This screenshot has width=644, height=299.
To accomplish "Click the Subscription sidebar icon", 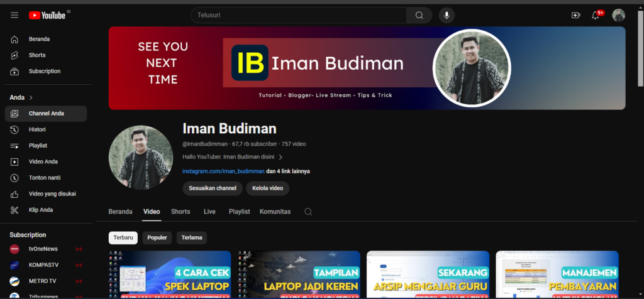I will (x=14, y=72).
